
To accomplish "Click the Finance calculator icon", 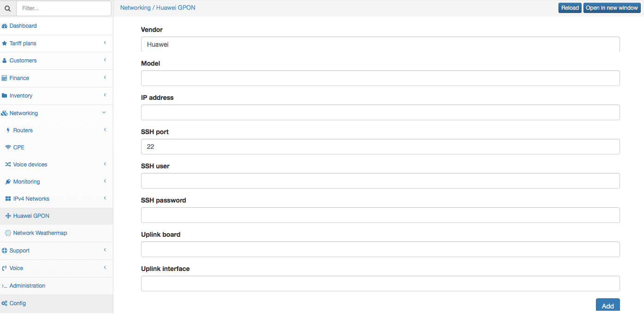I will (5, 78).
